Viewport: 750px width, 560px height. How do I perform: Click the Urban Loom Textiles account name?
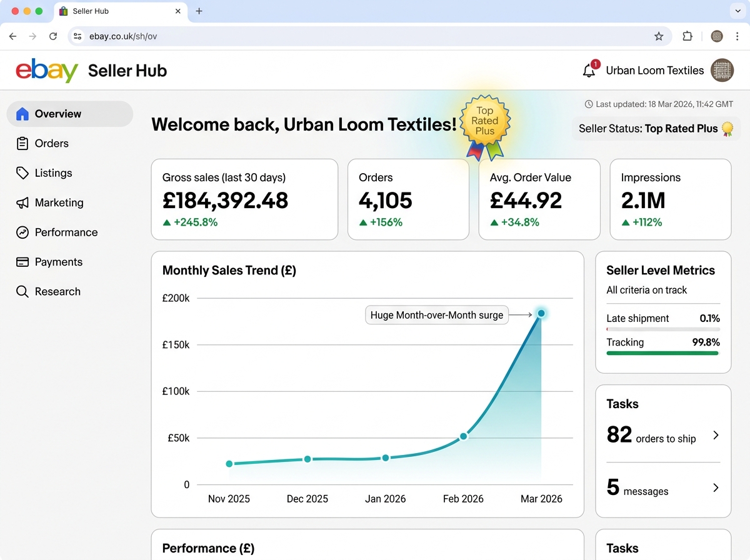pos(655,71)
